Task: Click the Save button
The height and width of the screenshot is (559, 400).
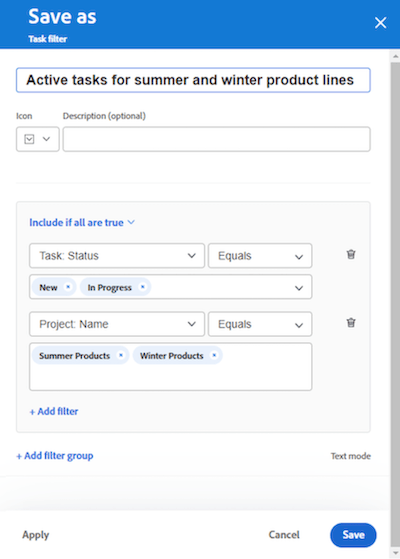Action: [x=353, y=535]
